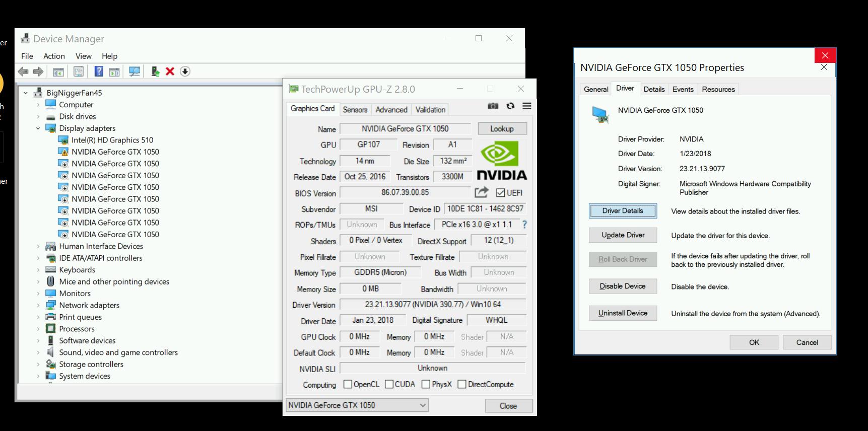Click the Keyboards category icon
The width and height of the screenshot is (868, 431).
tap(51, 270)
